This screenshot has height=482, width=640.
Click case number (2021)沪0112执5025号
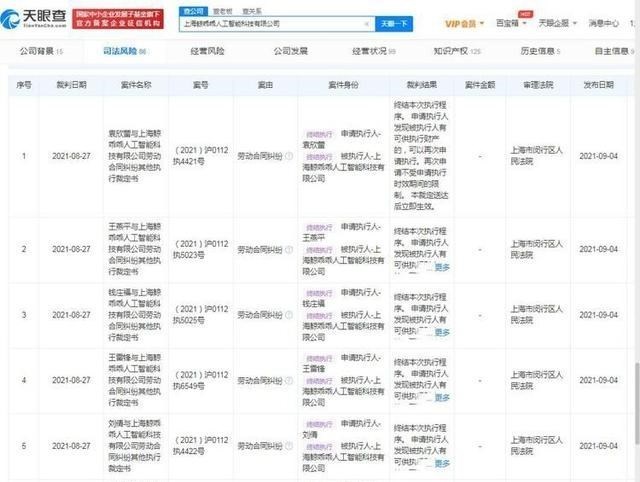[x=200, y=315]
